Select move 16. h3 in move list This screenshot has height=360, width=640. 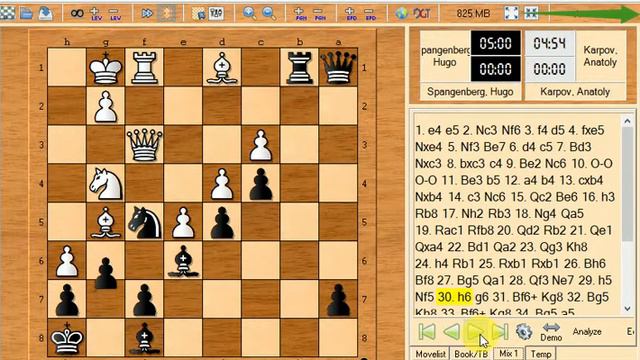598,197
